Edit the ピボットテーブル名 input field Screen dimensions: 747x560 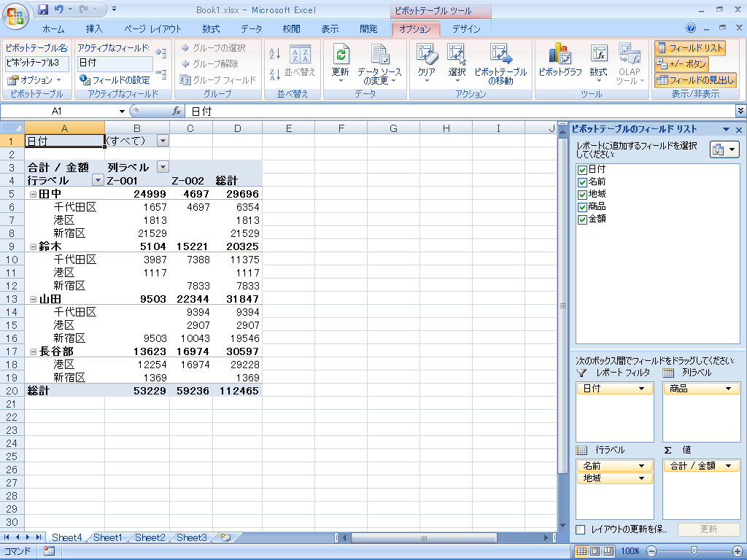pyautogui.click(x=37, y=63)
